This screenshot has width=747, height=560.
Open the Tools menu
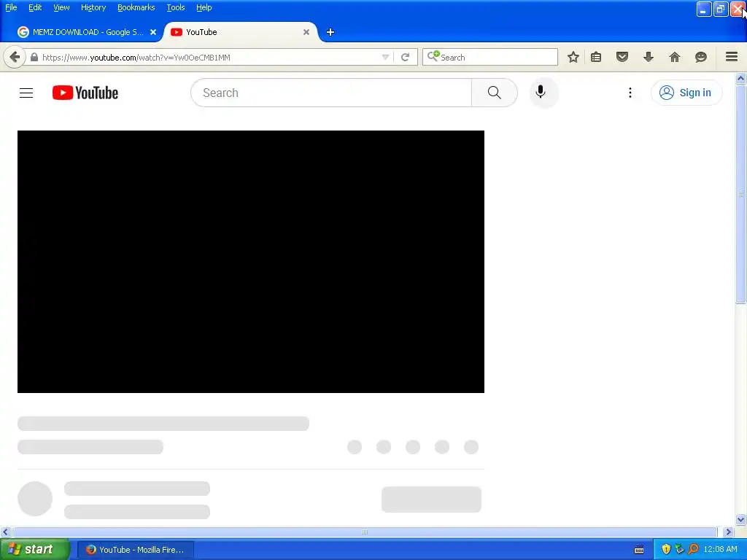(176, 7)
